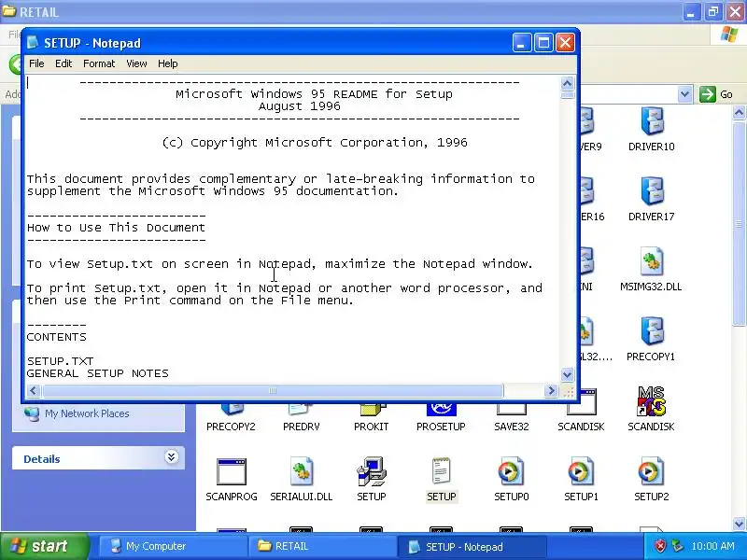The image size is (747, 560).
Task: Select the SETUP1 media file icon
Action: pyautogui.click(x=581, y=471)
